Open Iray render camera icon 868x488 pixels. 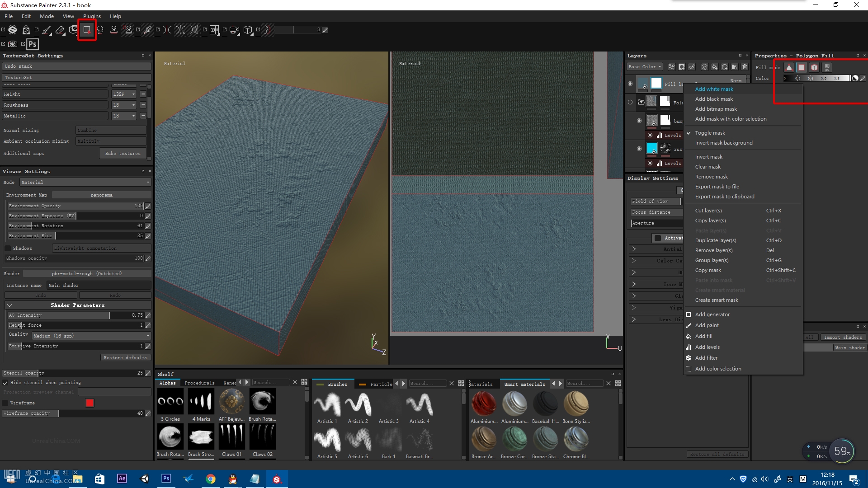(x=13, y=44)
